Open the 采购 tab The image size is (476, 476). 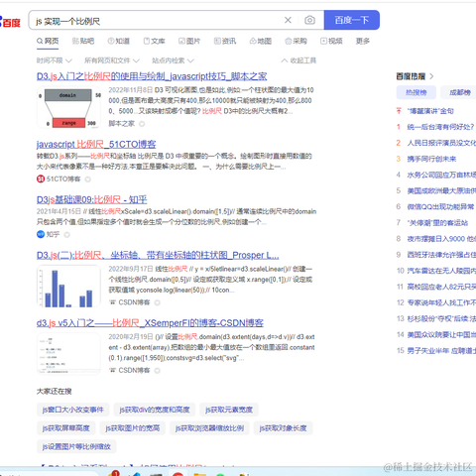pos(296,41)
